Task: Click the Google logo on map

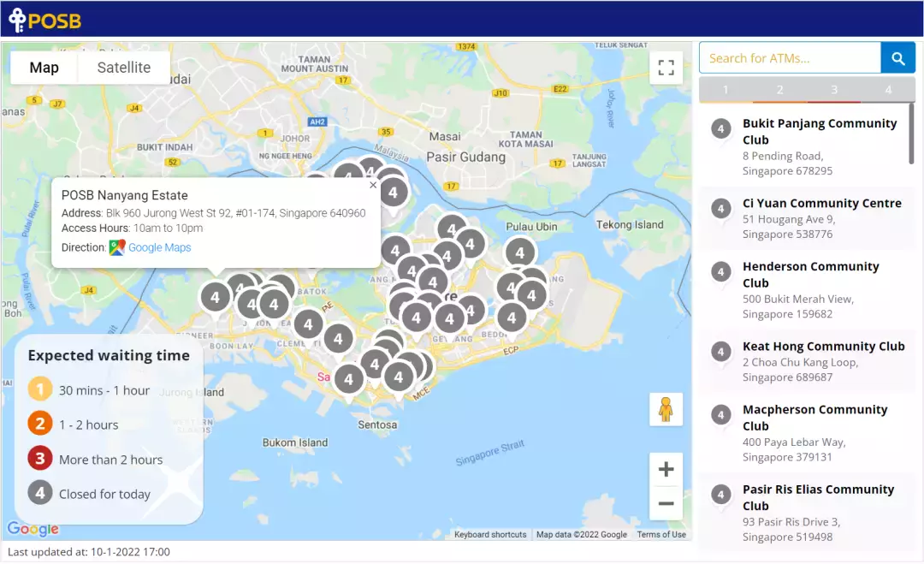Action: (33, 529)
